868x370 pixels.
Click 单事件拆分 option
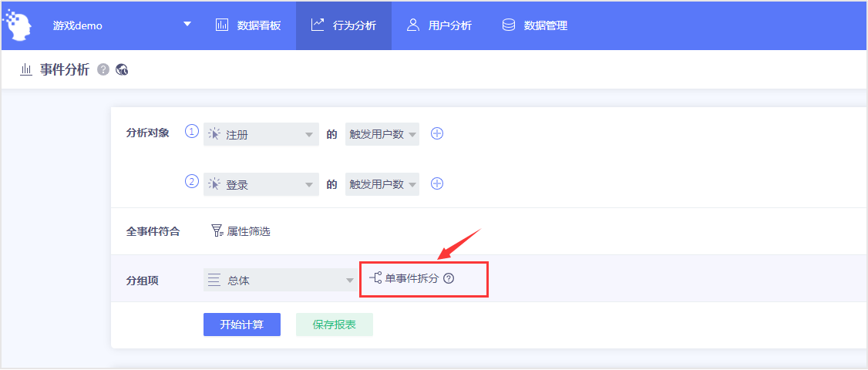[412, 278]
